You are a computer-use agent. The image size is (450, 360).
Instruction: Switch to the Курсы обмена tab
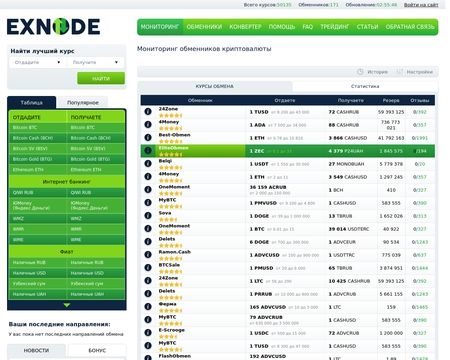pyautogui.click(x=215, y=86)
